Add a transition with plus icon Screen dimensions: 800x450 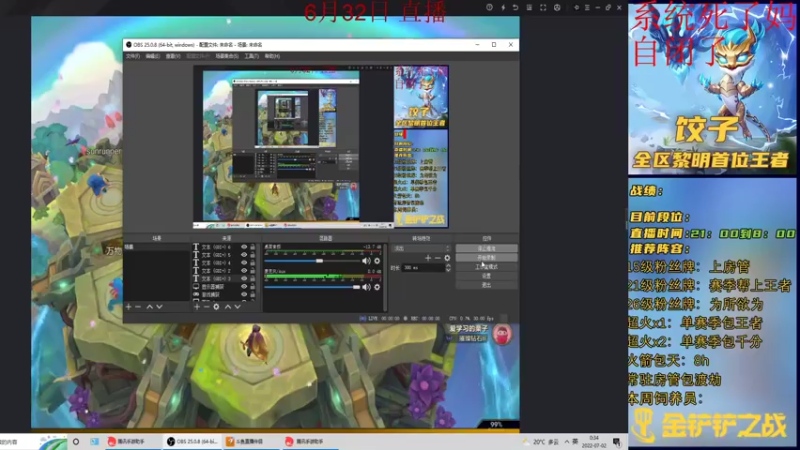point(428,258)
